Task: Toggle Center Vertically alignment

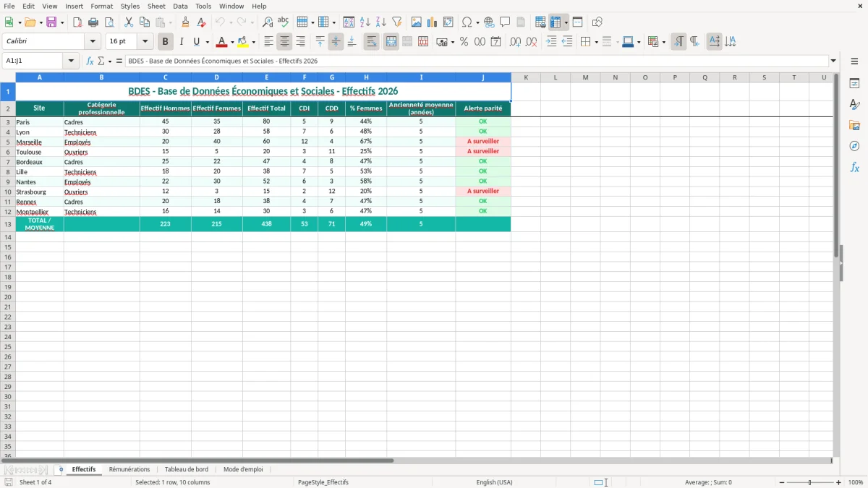Action: click(336, 42)
